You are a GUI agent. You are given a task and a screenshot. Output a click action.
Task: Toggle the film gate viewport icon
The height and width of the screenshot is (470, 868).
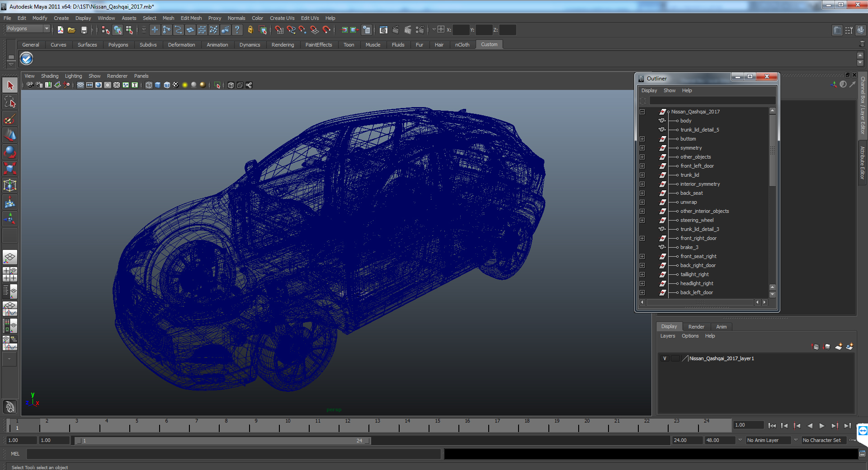(90, 85)
